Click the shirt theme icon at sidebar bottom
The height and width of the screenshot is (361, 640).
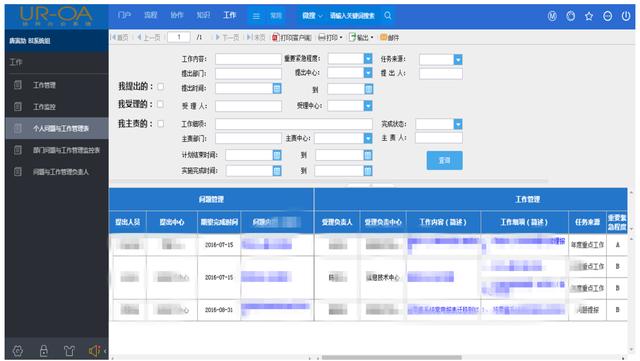pos(69,350)
